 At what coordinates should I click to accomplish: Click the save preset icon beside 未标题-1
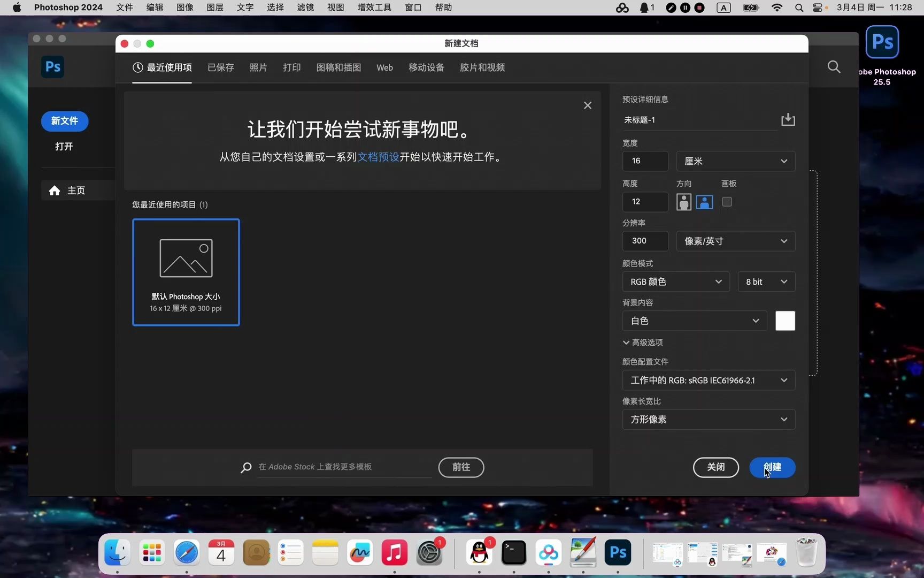(x=788, y=119)
